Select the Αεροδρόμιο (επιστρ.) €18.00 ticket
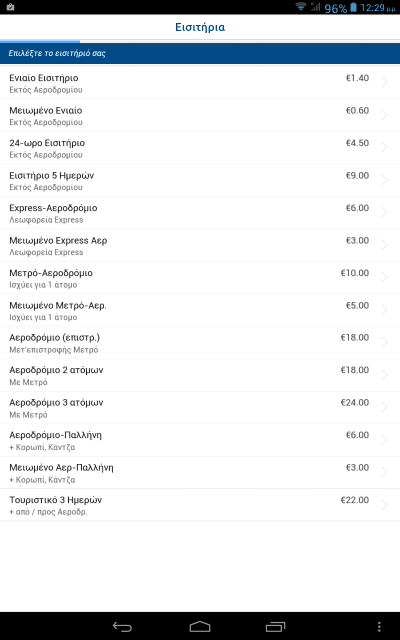This screenshot has height=640, width=400. 200,343
